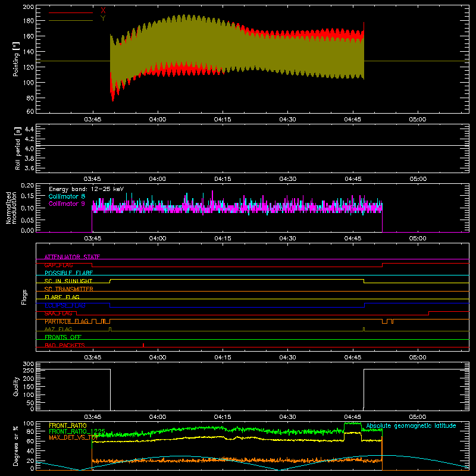This screenshot has width=476, height=476.
Task: Select the ATTENUATOR_STATE flag label
Action: pyautogui.click(x=72, y=257)
